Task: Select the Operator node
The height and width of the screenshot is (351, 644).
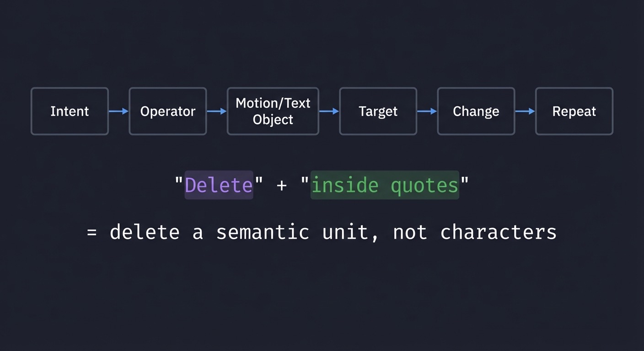Action: 168,111
